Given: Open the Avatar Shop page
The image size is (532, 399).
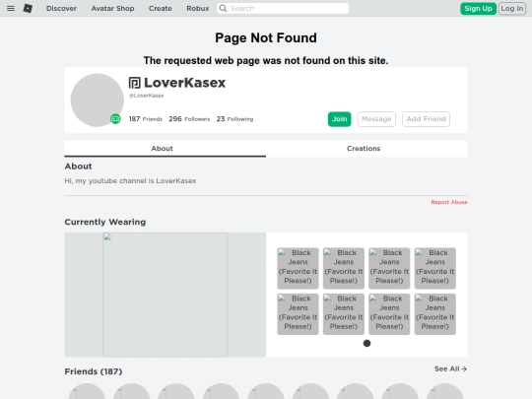Looking at the screenshot, I should pyautogui.click(x=112, y=9).
